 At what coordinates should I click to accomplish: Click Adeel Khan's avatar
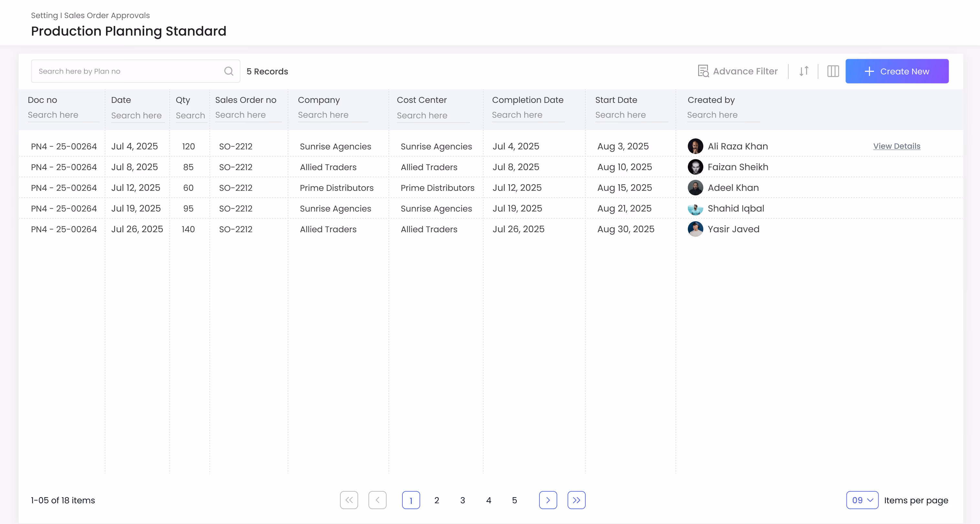point(695,188)
